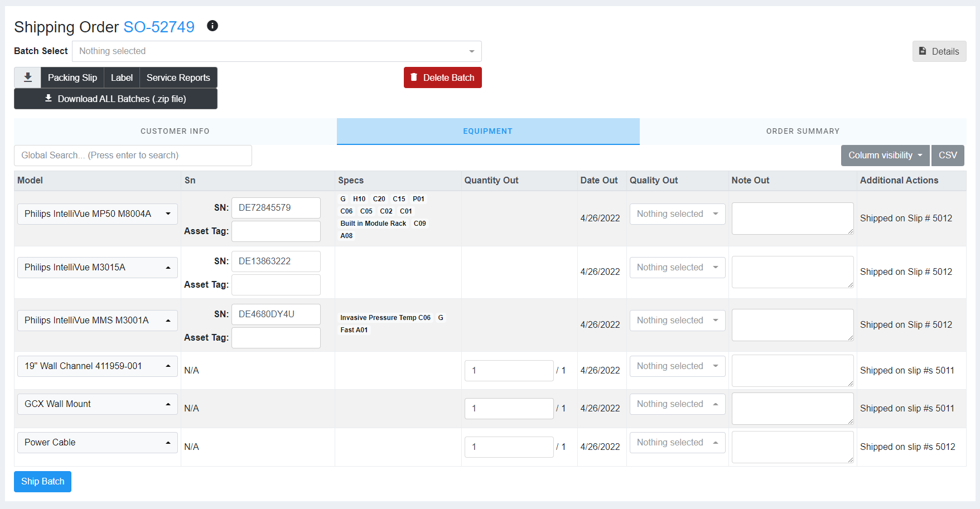Open Quality Out dropdown for 19" Wall Channel row
Image resolution: width=980 pixels, height=509 pixels.
[x=678, y=366]
